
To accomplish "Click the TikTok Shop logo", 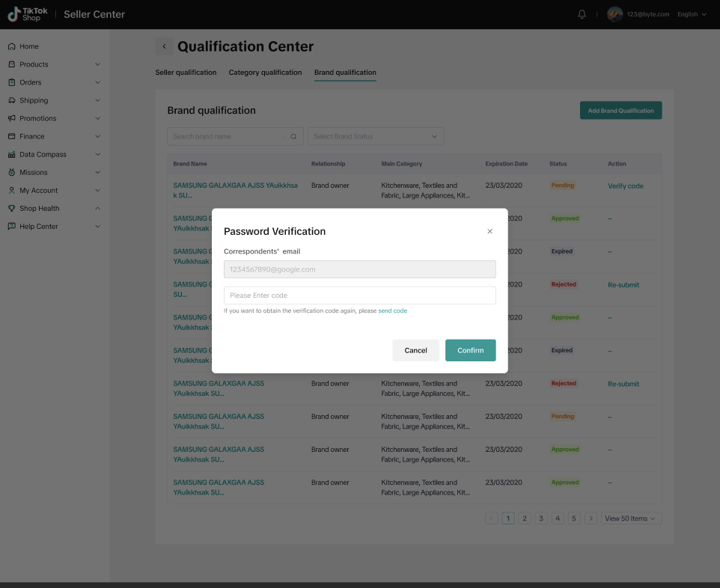I will coord(28,14).
